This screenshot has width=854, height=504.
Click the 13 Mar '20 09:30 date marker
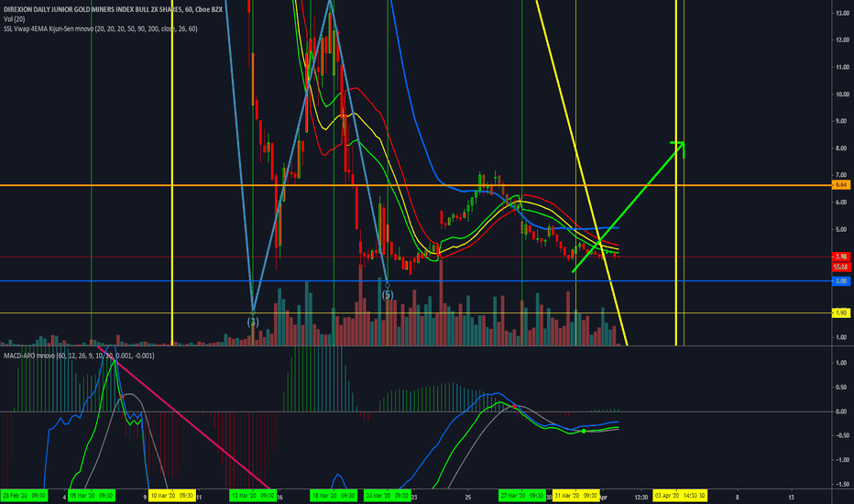point(253,496)
